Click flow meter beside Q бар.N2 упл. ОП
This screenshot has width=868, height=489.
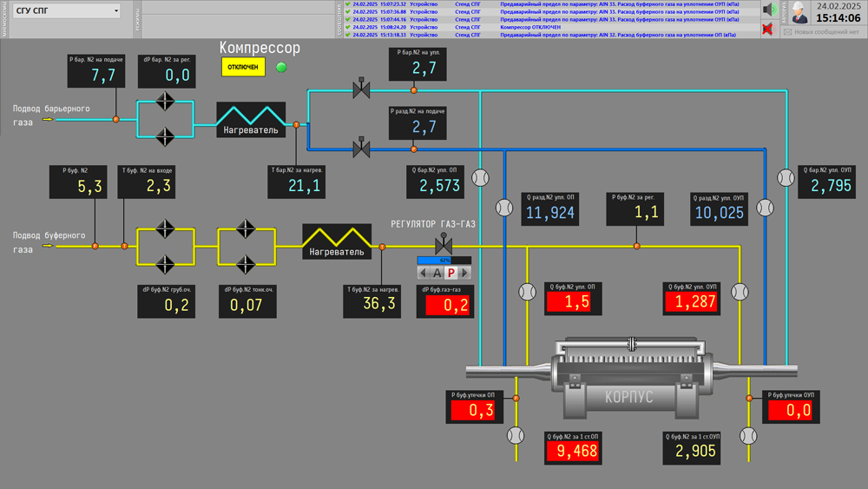point(481,178)
